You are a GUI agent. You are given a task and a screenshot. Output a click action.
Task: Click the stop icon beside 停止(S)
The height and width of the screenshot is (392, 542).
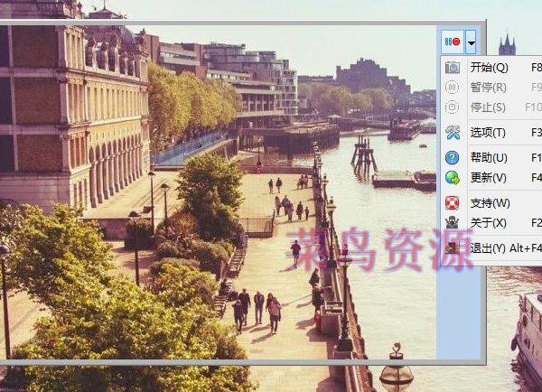coord(453,107)
